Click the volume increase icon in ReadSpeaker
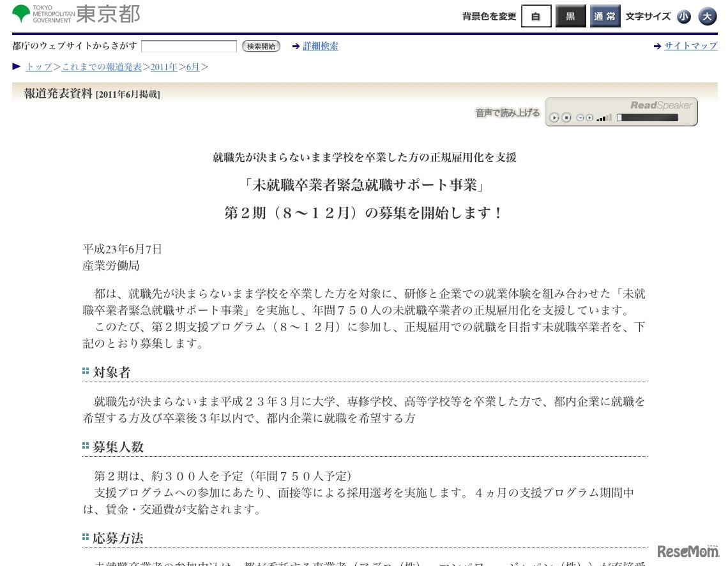Viewport: 728px width, 566px height. (589, 117)
